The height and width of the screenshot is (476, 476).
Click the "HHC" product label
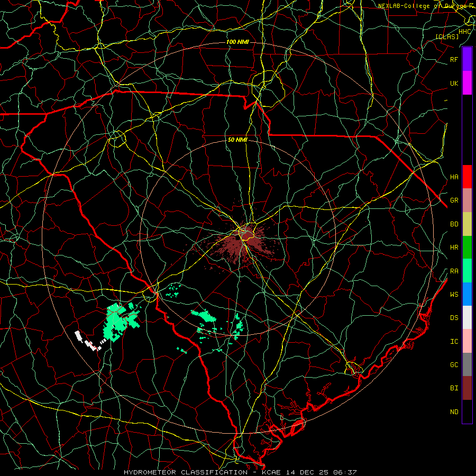click(464, 32)
